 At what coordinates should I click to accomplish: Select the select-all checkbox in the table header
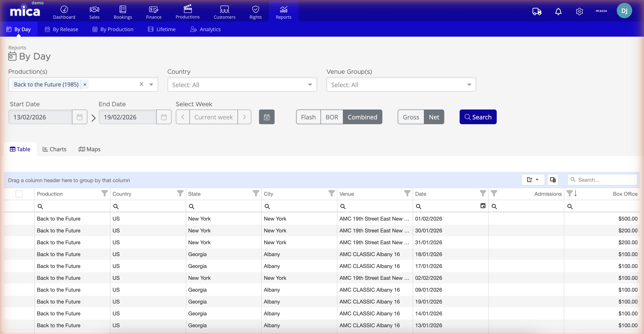coord(19,194)
